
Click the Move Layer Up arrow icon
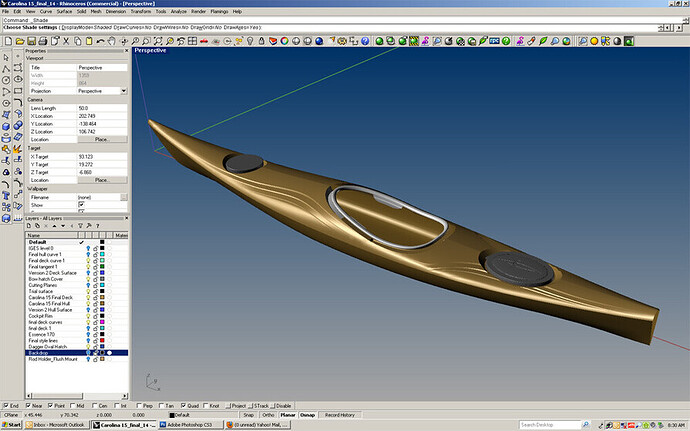pyautogui.click(x=55, y=226)
